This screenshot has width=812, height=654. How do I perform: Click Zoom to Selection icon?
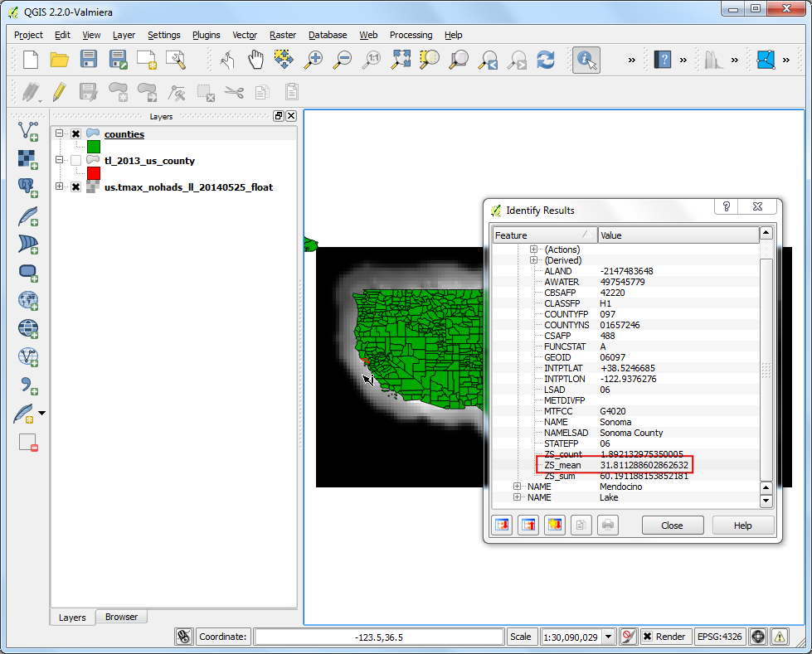point(430,59)
